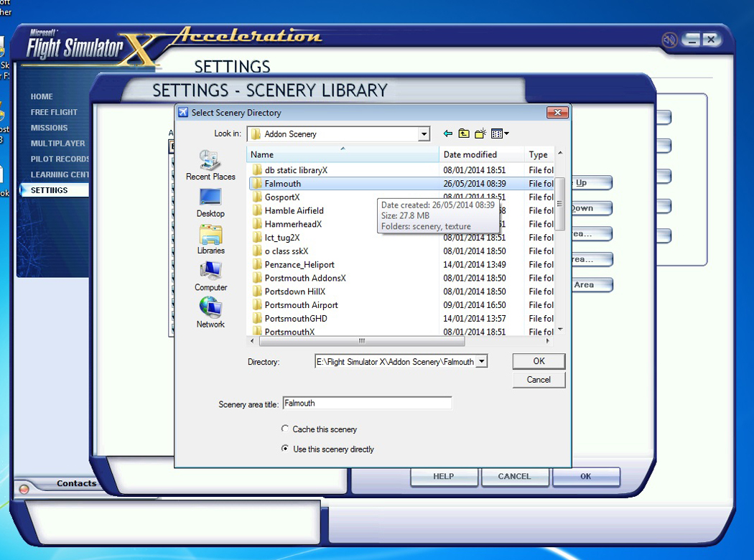Go up one folder level icon
754x560 pixels.
464,134
